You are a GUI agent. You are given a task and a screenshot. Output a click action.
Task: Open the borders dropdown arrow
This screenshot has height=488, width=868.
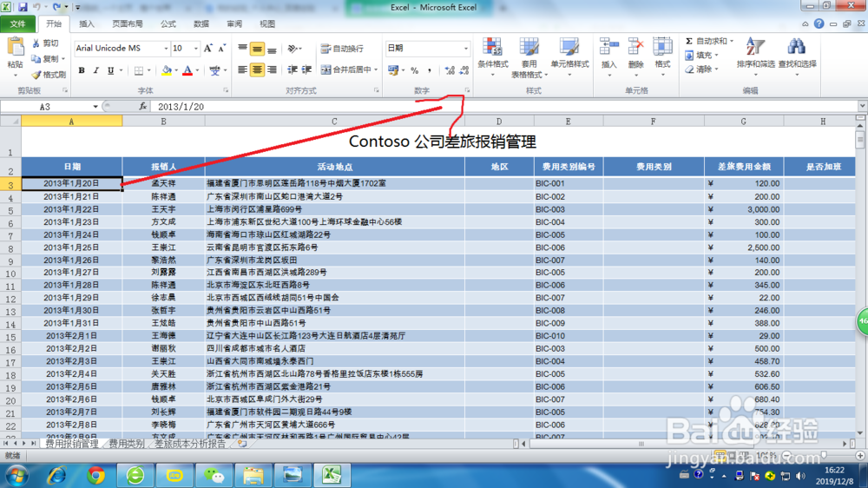coord(149,71)
